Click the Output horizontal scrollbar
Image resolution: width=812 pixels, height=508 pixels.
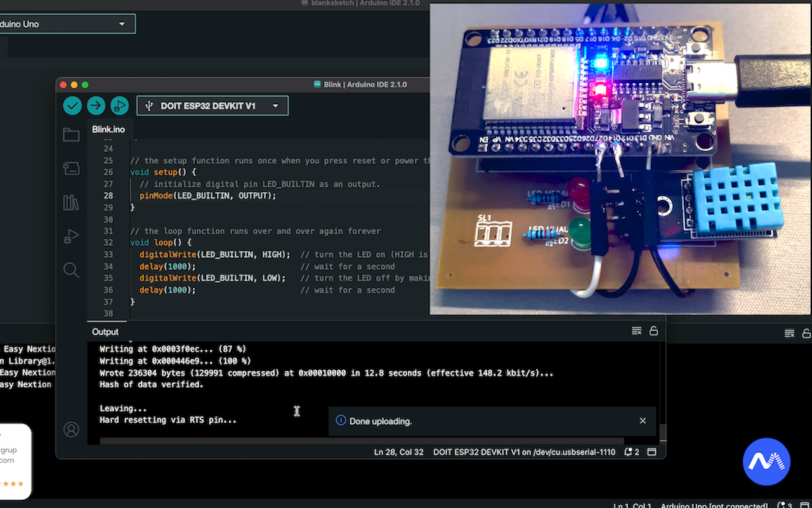[362, 441]
